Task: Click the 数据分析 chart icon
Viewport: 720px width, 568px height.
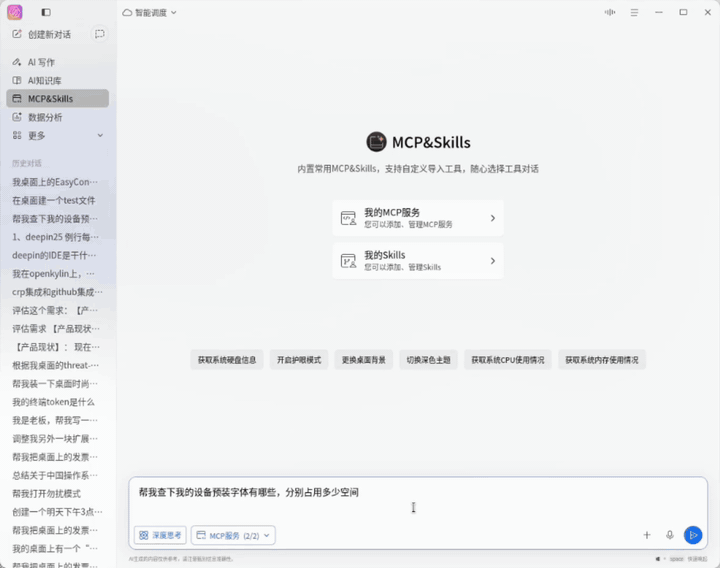Action: click(x=17, y=117)
